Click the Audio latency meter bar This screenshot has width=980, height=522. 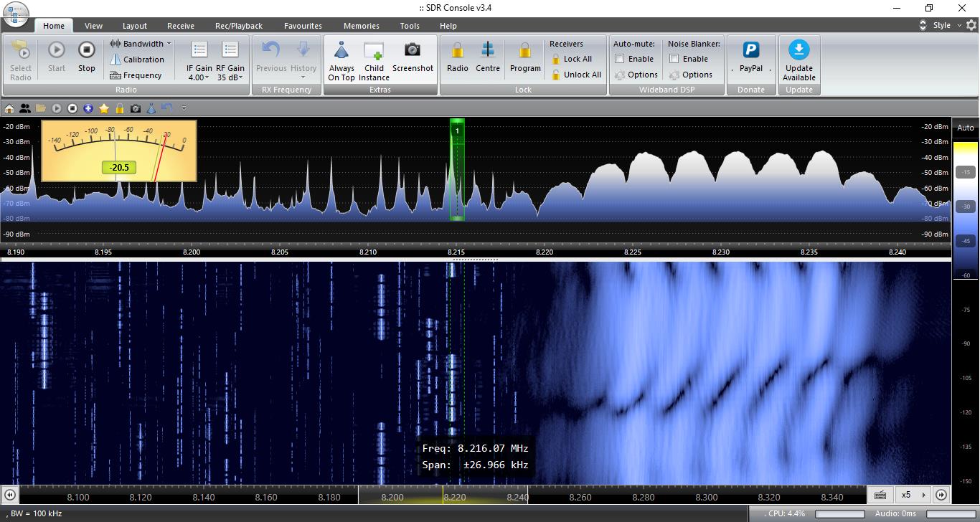click(x=951, y=514)
